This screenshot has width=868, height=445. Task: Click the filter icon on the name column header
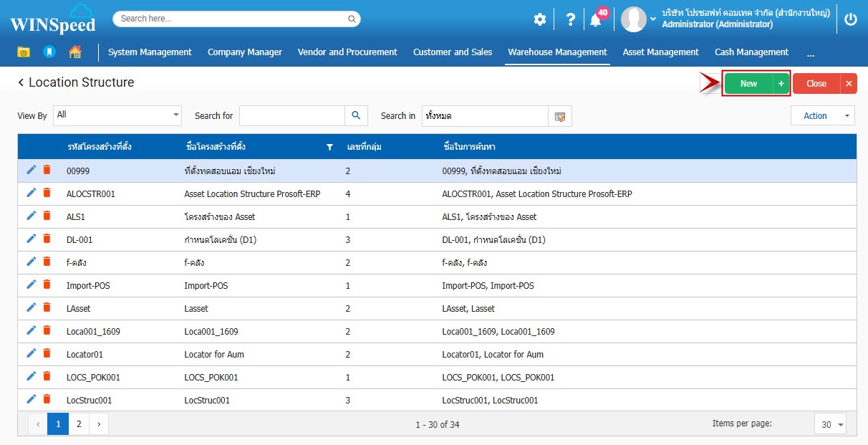pos(329,147)
